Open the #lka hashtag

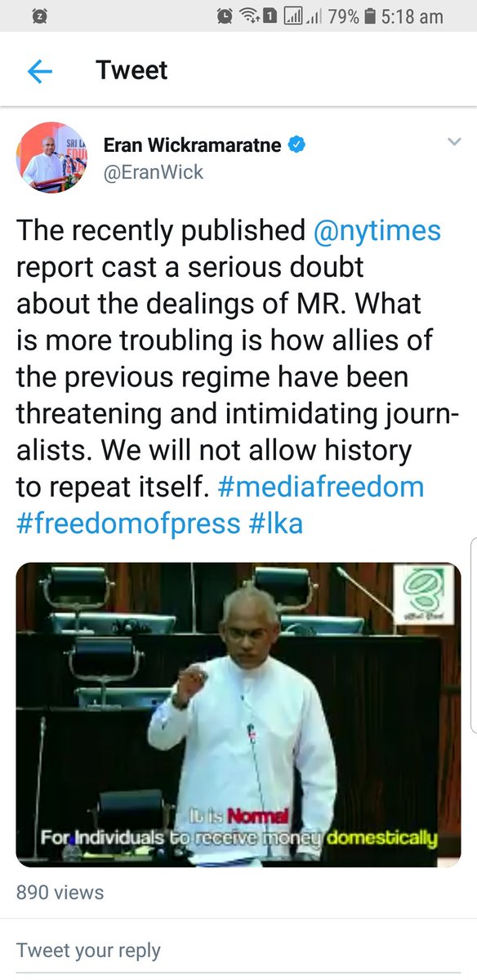[x=276, y=523]
